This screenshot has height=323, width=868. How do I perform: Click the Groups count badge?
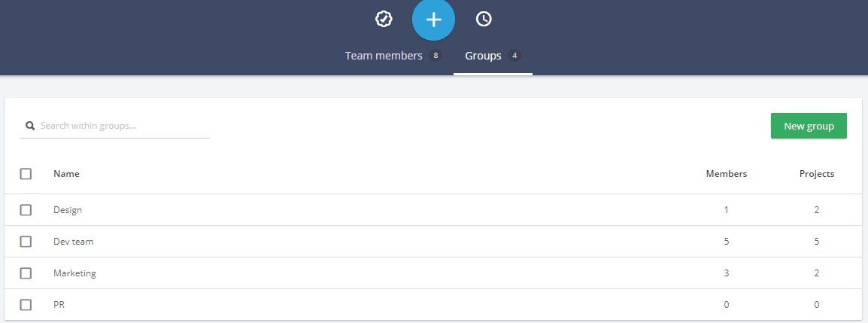pos(514,56)
